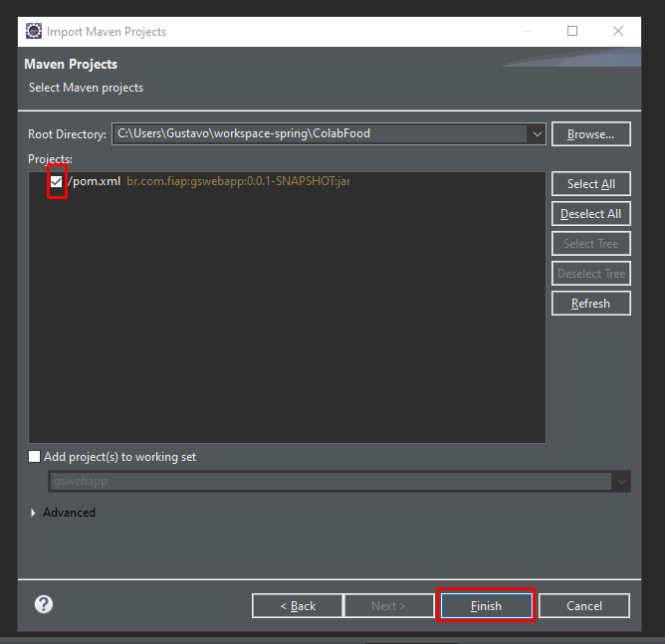Click the Browse... button
Screen dimensions: 665x644
(590, 134)
